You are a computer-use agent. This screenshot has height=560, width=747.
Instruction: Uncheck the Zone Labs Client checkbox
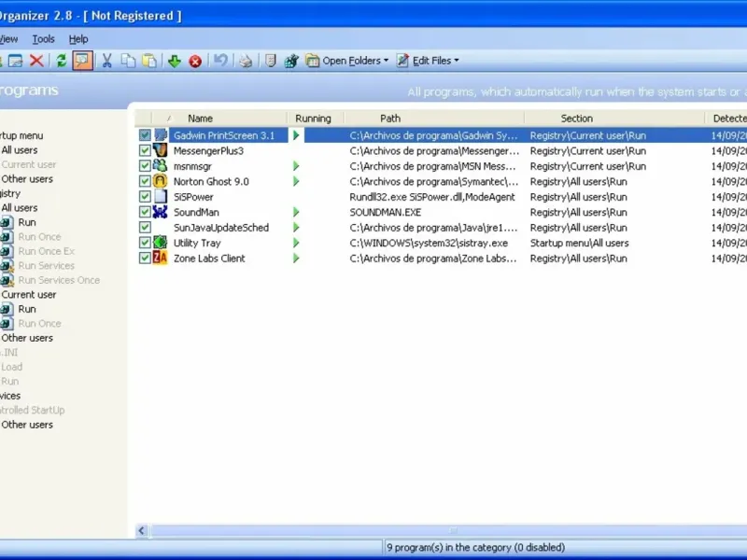(145, 259)
